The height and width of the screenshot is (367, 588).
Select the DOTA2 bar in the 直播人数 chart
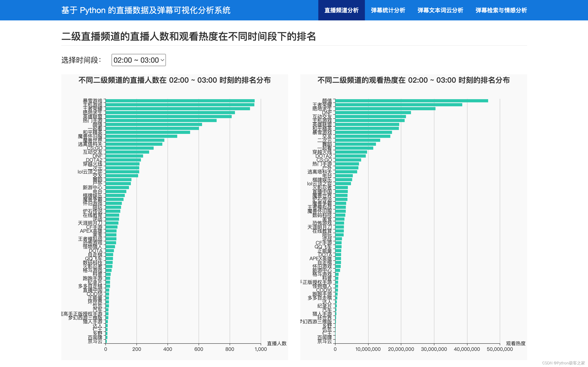click(x=123, y=160)
